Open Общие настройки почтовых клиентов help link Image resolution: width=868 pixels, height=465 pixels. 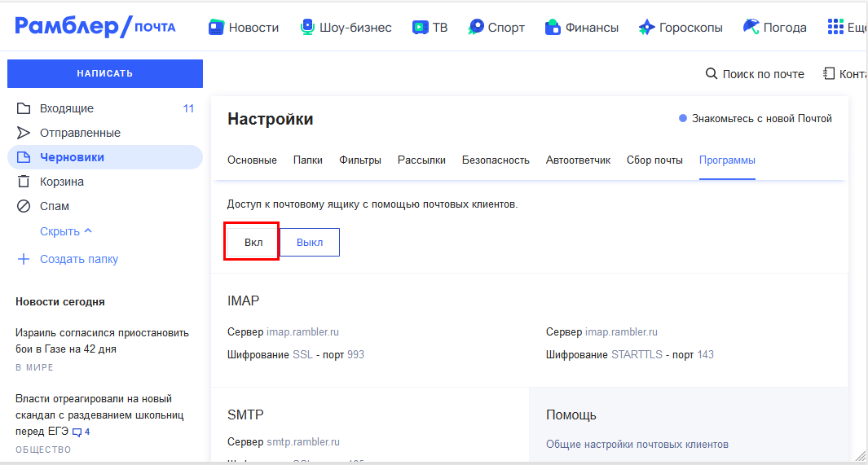637,445
